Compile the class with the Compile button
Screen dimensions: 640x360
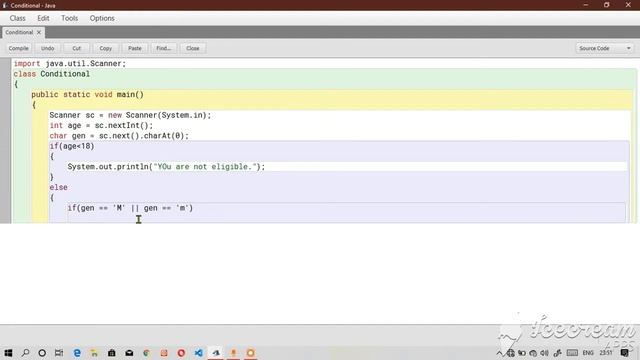(19, 48)
